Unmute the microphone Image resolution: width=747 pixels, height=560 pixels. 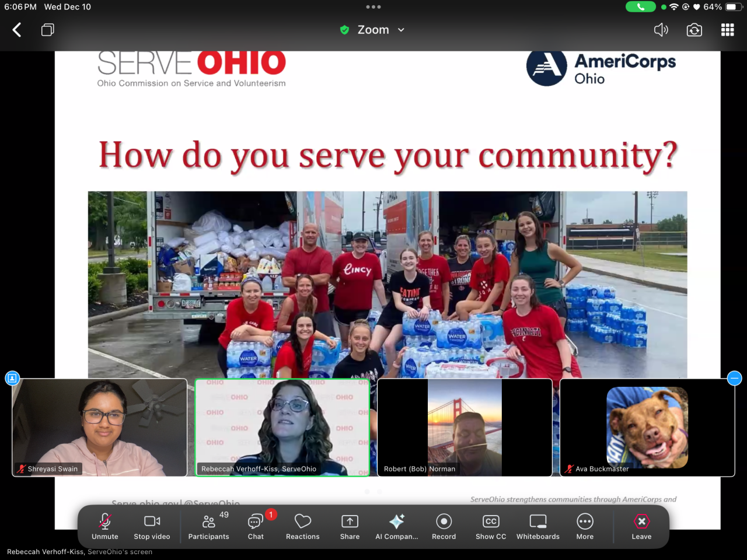(105, 526)
